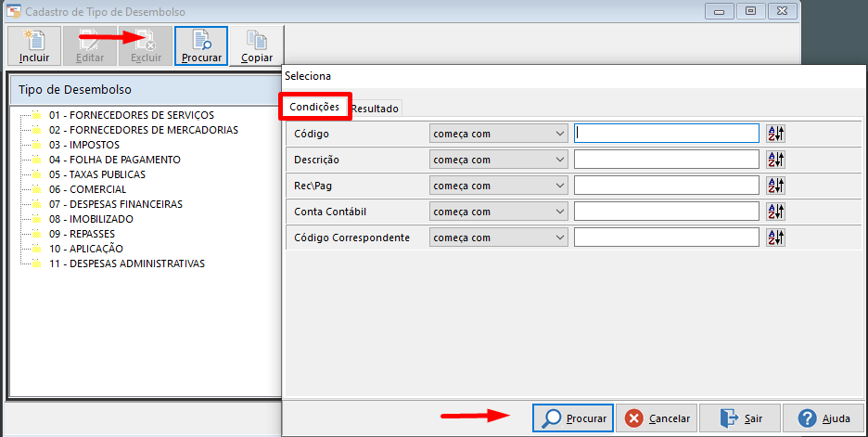Close the Cadastro de Tipo de Desembolso window
This screenshot has width=868, height=437.
click(x=783, y=11)
